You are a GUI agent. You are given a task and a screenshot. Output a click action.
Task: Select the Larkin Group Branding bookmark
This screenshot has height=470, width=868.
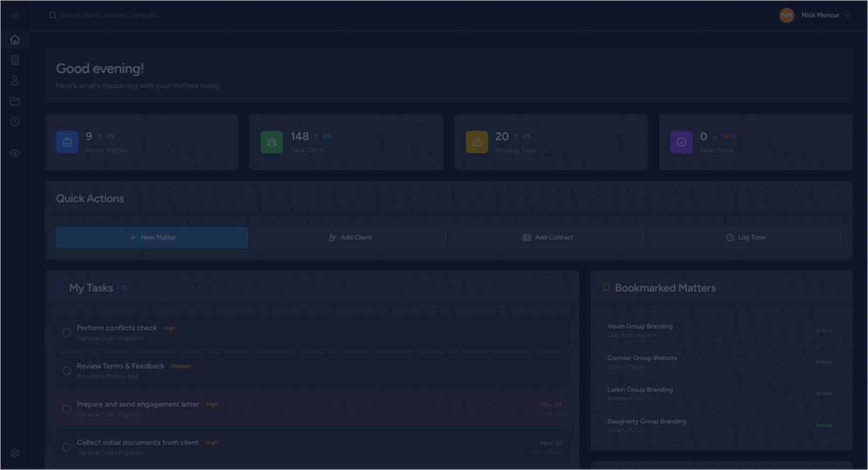click(640, 393)
